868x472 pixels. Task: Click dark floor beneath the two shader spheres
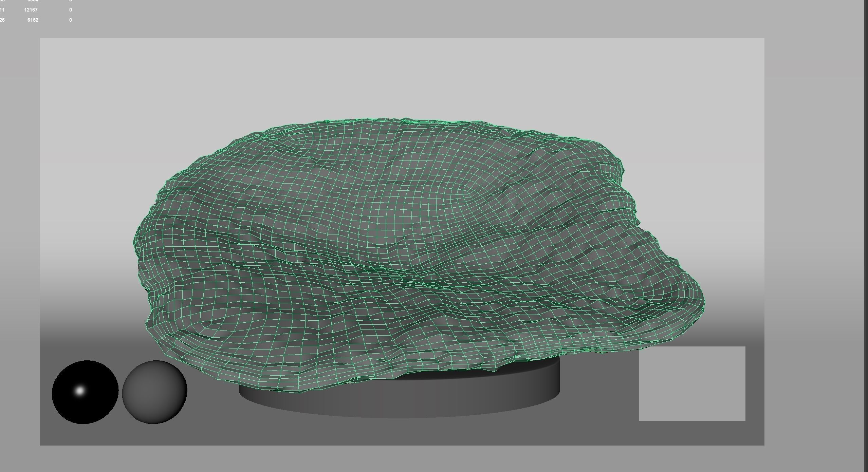click(119, 435)
